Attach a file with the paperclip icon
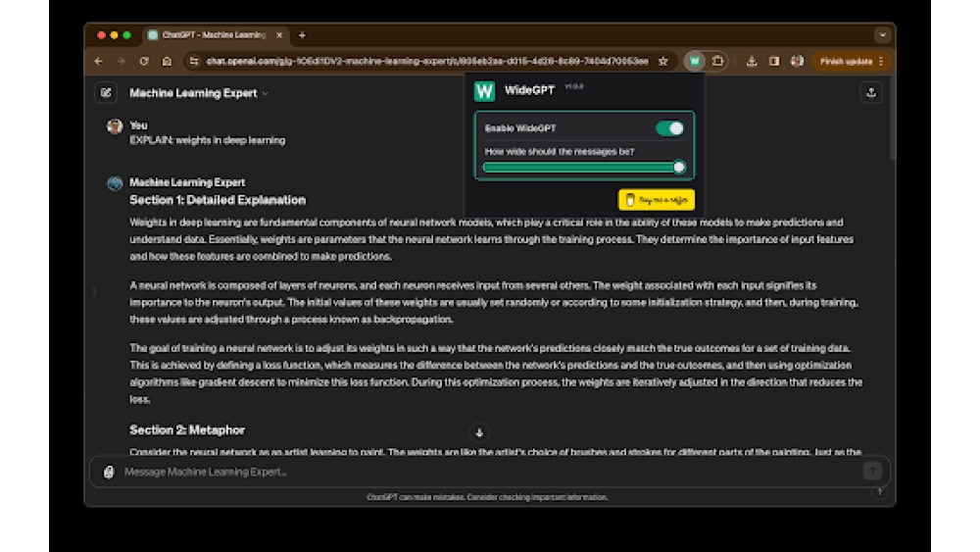Image resolution: width=980 pixels, height=552 pixels. click(109, 472)
